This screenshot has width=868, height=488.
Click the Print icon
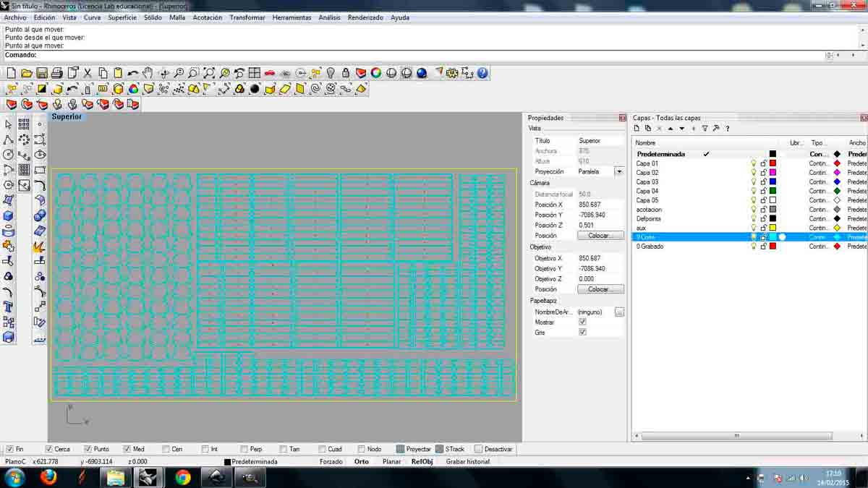56,73
